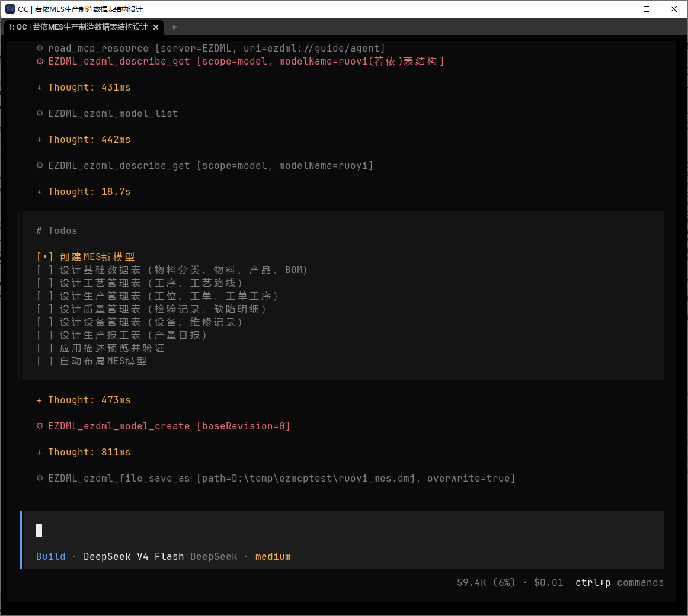This screenshot has width=688, height=616.
Task: Click the # Todos heading
Action: pyautogui.click(x=57, y=230)
